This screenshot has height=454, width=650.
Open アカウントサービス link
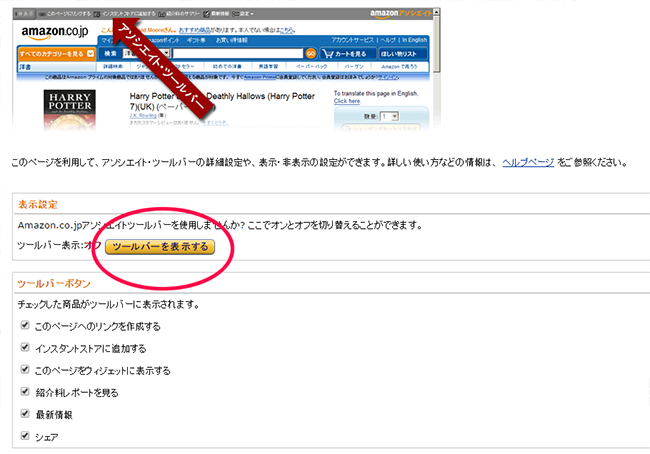coord(352,40)
